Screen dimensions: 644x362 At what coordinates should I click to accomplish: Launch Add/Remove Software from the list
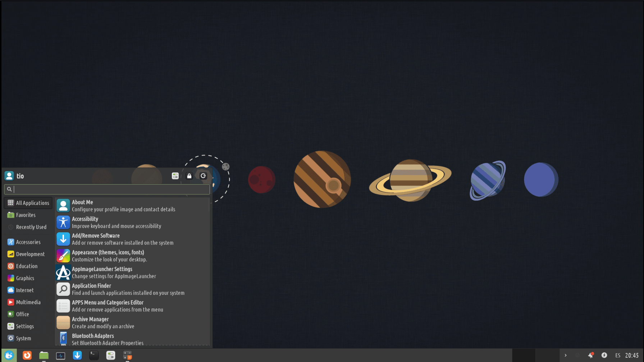[96, 239]
